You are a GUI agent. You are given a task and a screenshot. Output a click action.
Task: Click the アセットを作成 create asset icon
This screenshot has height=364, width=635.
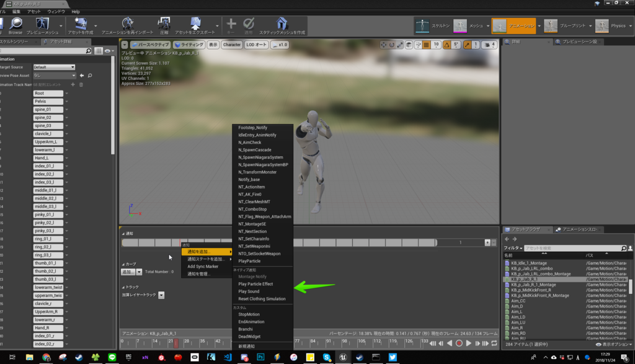[80, 25]
